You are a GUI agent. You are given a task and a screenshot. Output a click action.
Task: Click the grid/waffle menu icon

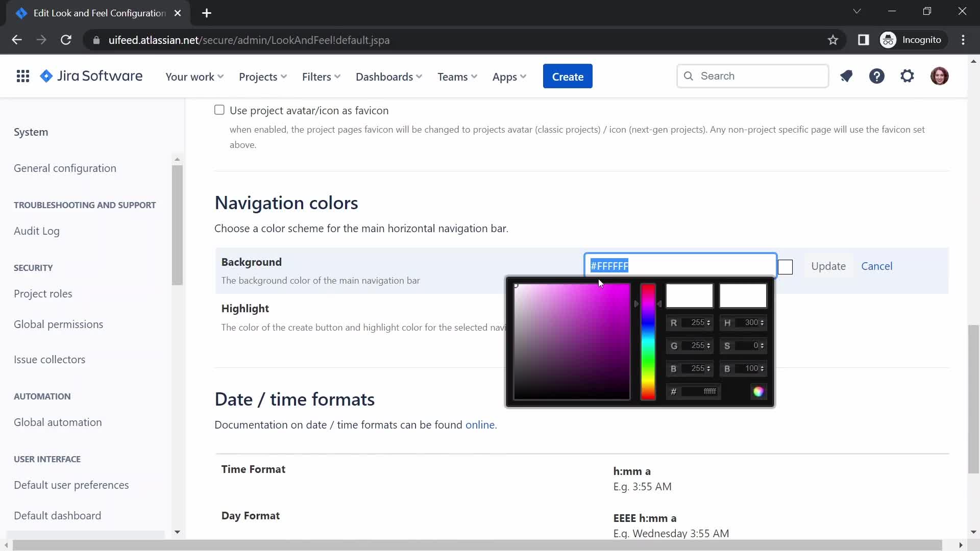22,76
